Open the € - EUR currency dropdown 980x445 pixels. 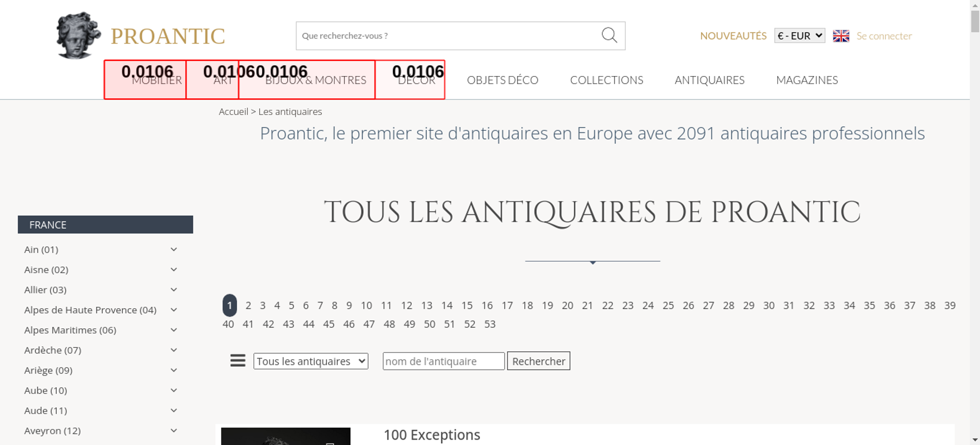799,36
